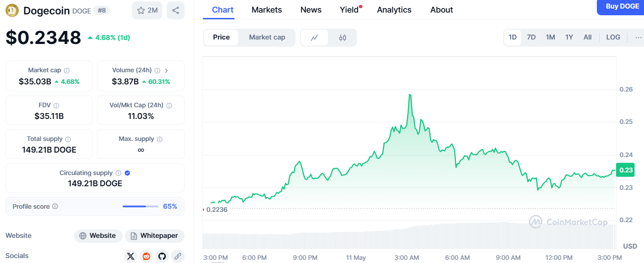Switch to the Markets tab
Image resolution: width=644 pixels, height=263 pixels.
pos(267,10)
